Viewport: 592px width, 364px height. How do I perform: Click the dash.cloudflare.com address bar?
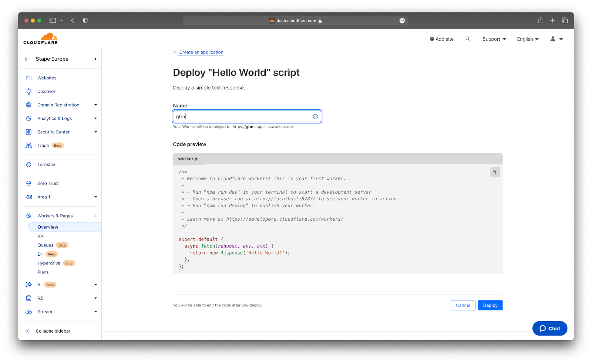(x=295, y=21)
